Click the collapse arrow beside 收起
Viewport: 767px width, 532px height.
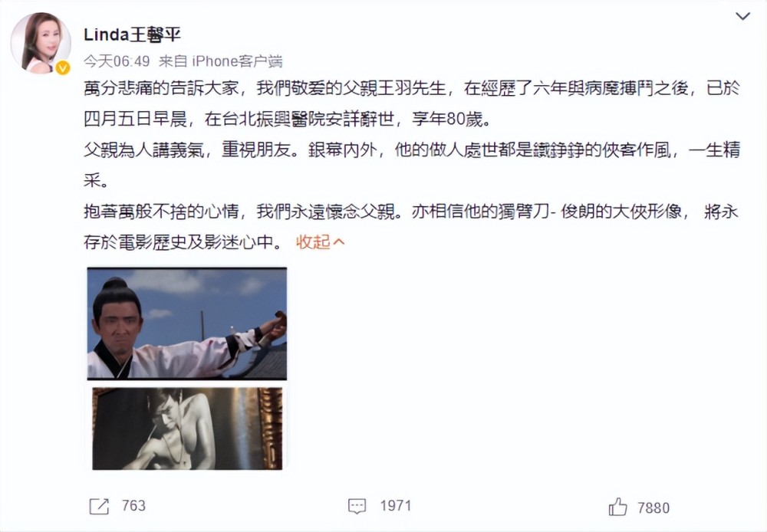click(338, 242)
